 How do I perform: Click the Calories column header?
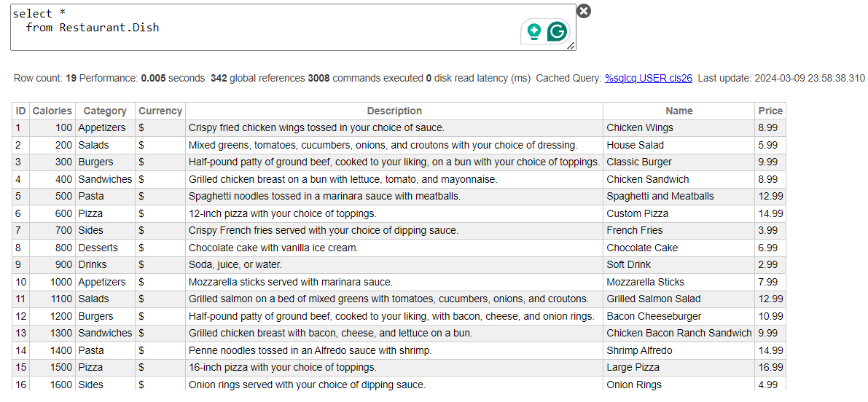52,111
